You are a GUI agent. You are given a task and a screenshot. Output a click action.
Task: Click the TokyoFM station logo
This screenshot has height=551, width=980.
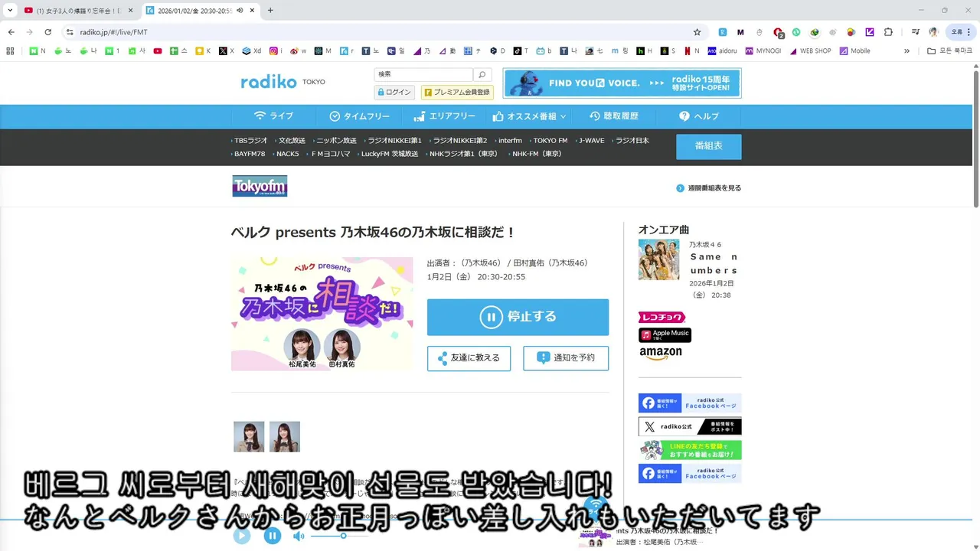pos(260,186)
